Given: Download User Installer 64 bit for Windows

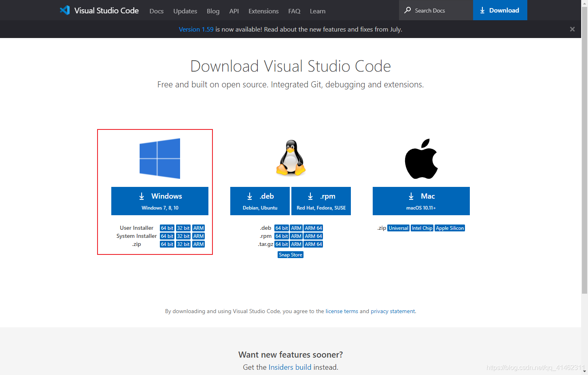Looking at the screenshot, I should point(167,228).
